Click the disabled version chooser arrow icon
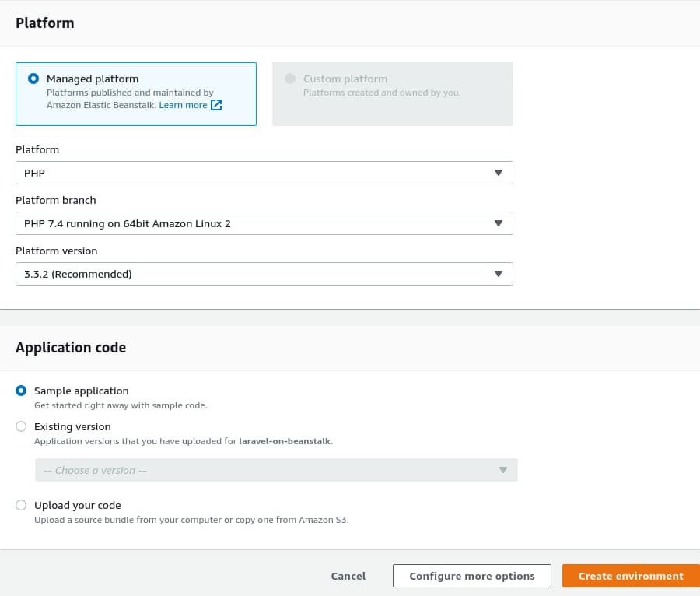 tap(502, 469)
